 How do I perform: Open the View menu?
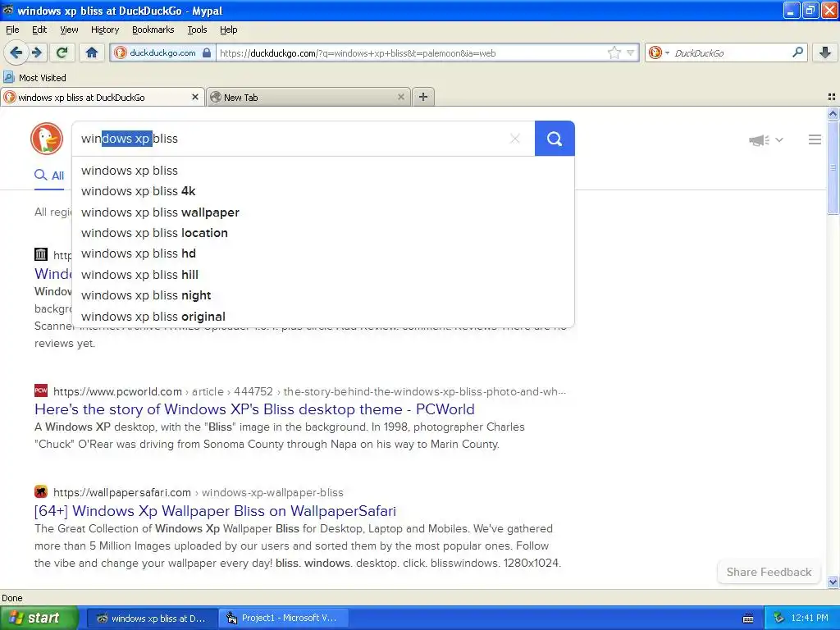click(69, 30)
